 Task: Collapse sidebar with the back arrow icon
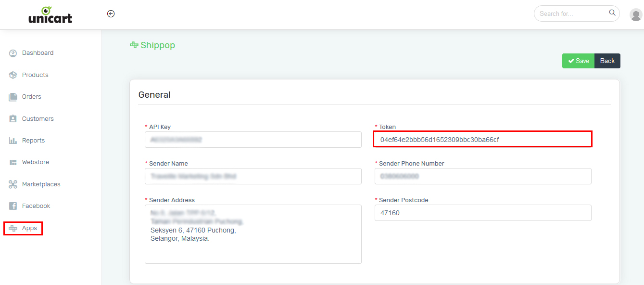(x=111, y=14)
